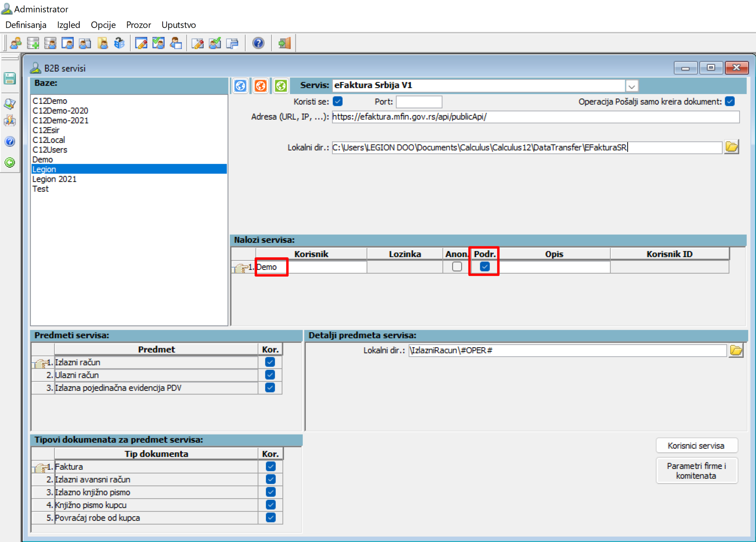This screenshot has height=542, width=756.
Task: Browse folder for main Lokalni dir field
Action: pos(731,147)
